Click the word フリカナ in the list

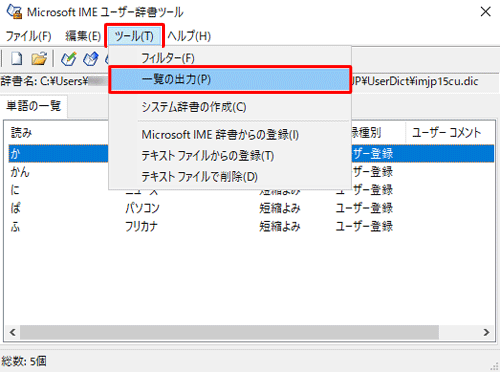[x=141, y=226]
